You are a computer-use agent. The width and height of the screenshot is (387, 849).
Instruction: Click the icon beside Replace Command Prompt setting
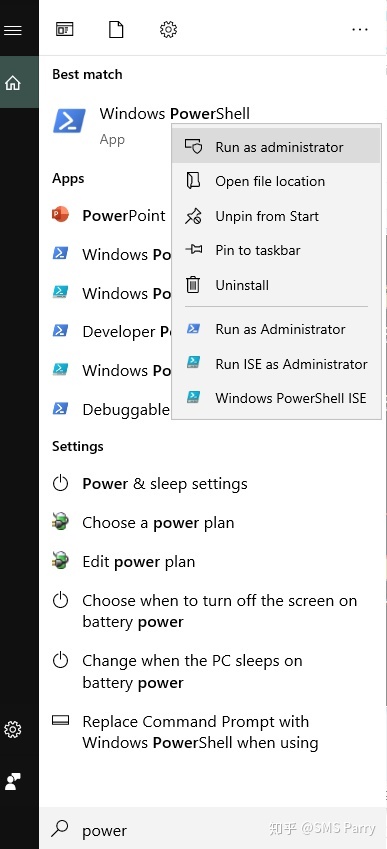click(x=60, y=720)
